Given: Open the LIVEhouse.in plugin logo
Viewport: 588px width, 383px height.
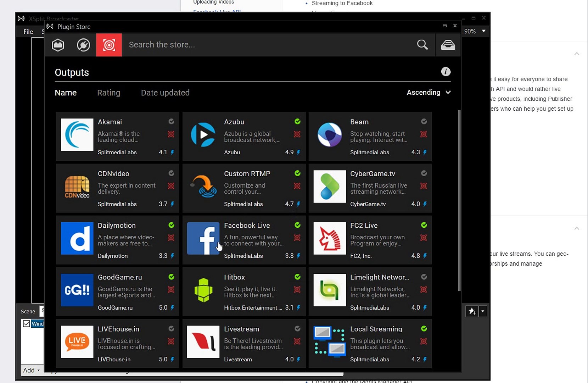Looking at the screenshot, I should point(77,342).
